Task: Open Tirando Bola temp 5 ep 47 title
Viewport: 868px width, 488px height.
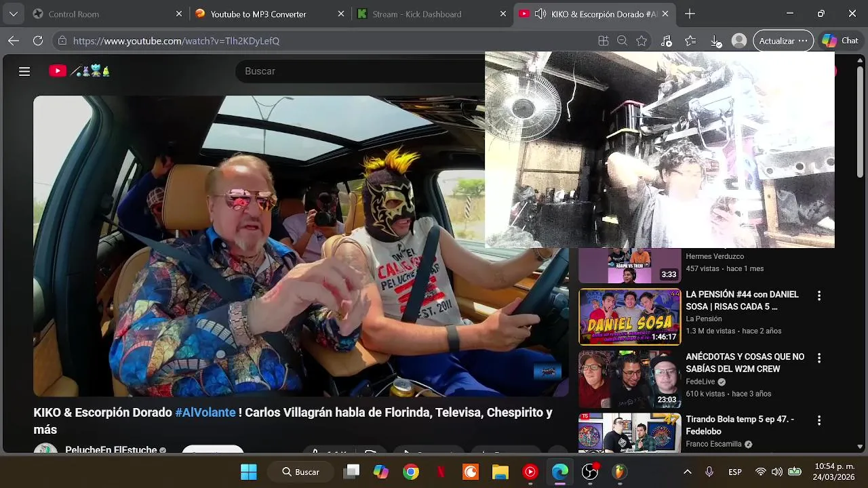Action: (740, 425)
